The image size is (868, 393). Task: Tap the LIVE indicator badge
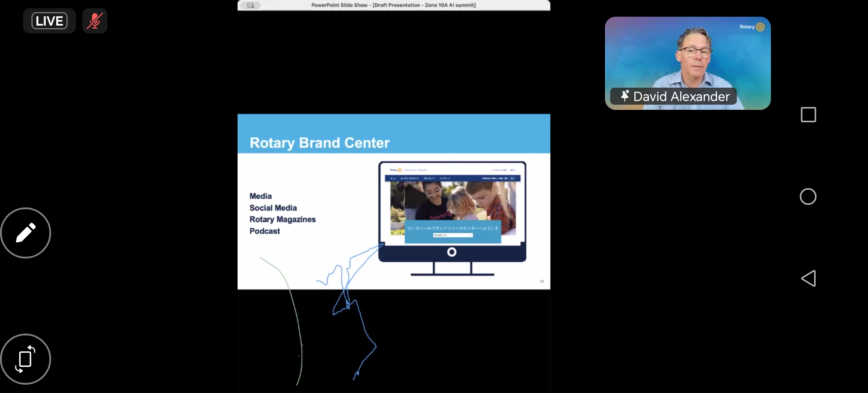click(50, 21)
